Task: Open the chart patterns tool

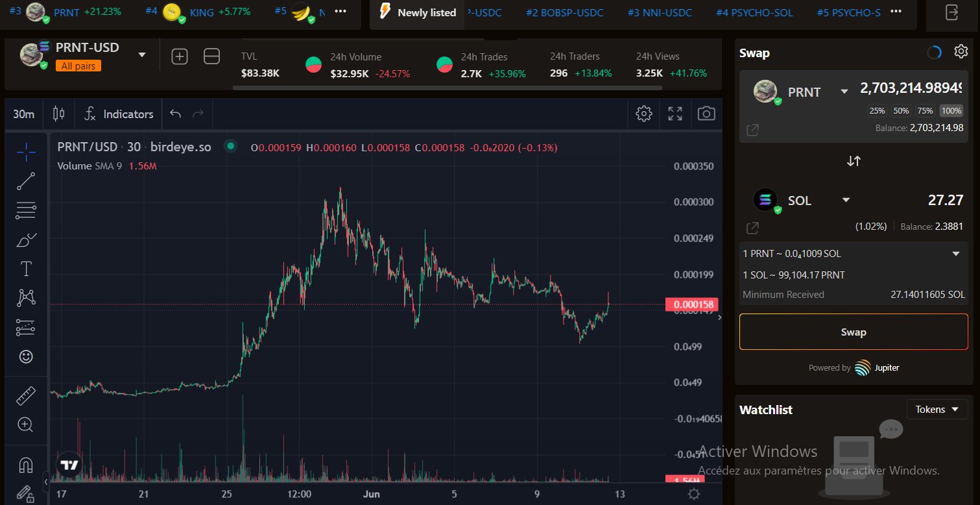Action: pos(26,298)
